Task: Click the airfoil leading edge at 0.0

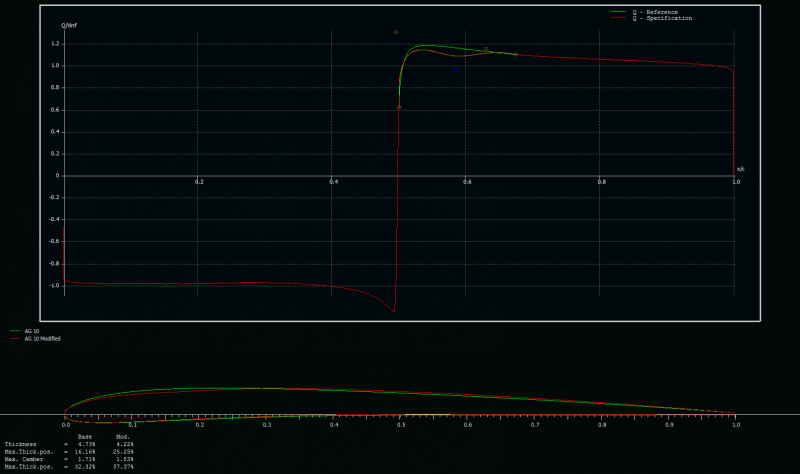Action: tap(65, 413)
